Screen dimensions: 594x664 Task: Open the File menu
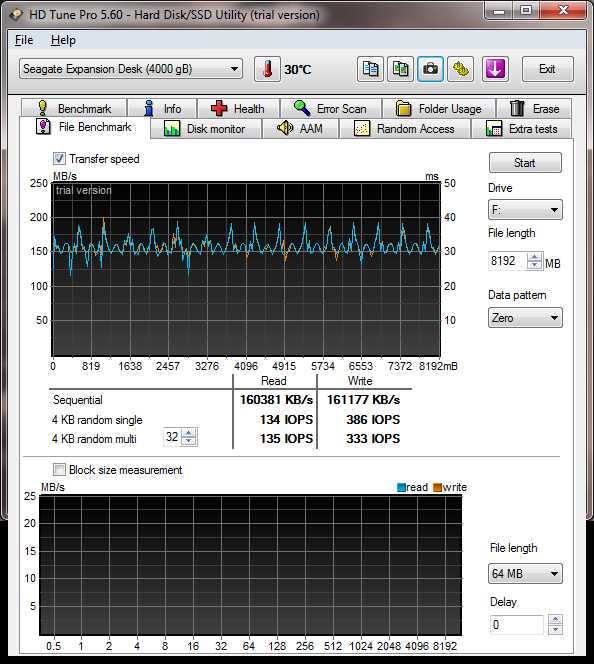tap(24, 40)
